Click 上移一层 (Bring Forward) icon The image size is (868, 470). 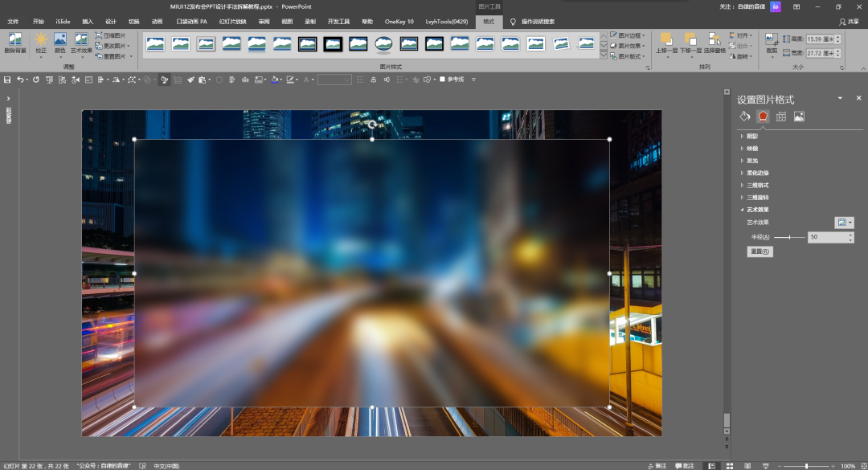click(x=665, y=40)
